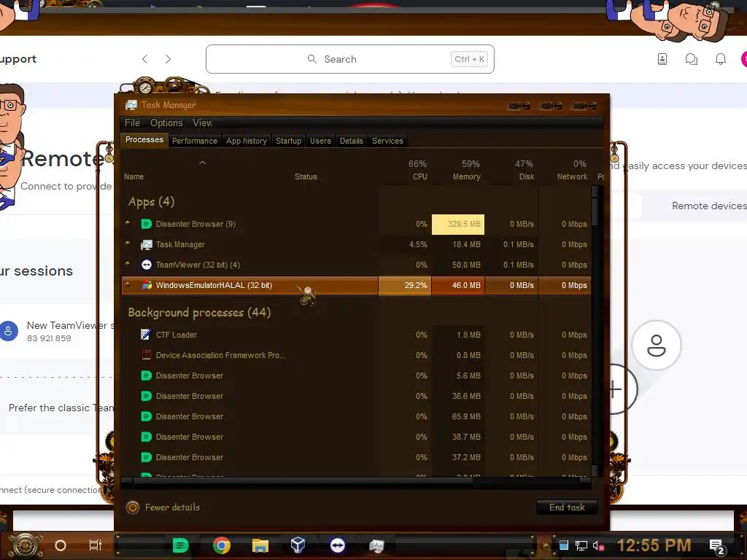Open the Options menu
The image size is (747, 560).
click(167, 122)
